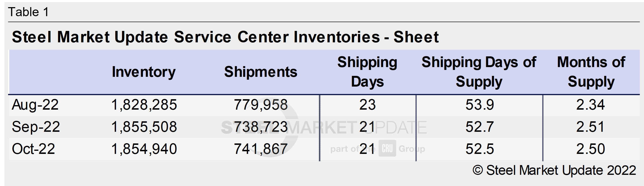The height and width of the screenshot is (186, 644).
Task: Click the "Table 1" label
Action: [29, 12]
